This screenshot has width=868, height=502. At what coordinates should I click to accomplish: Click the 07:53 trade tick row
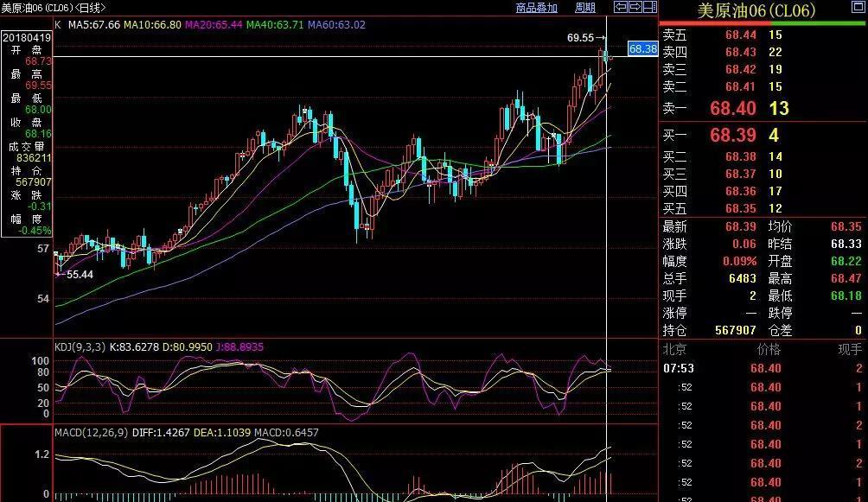tap(763, 368)
